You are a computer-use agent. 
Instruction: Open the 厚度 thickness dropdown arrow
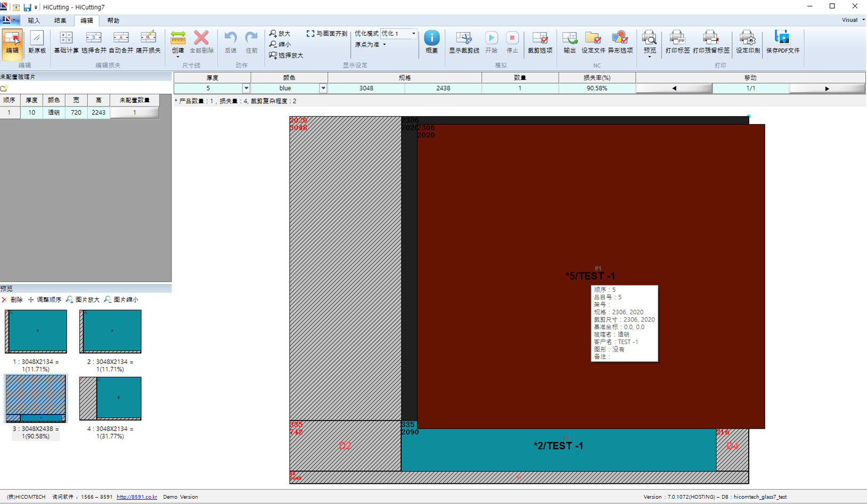coord(246,88)
